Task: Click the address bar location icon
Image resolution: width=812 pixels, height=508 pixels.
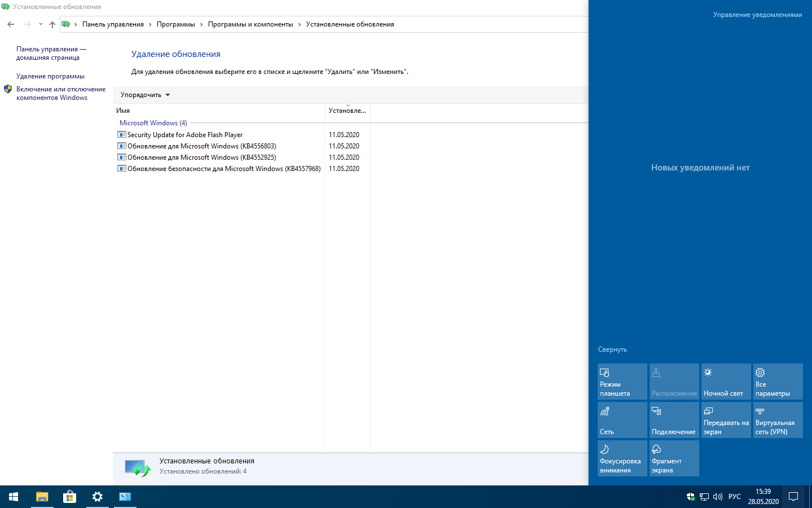Action: tap(66, 24)
